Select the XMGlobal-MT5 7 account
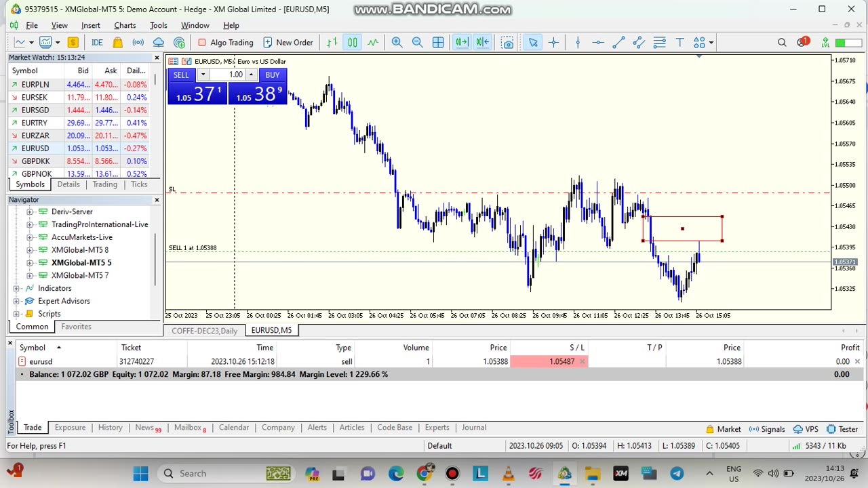Image resolution: width=868 pixels, height=488 pixels. coord(80,275)
